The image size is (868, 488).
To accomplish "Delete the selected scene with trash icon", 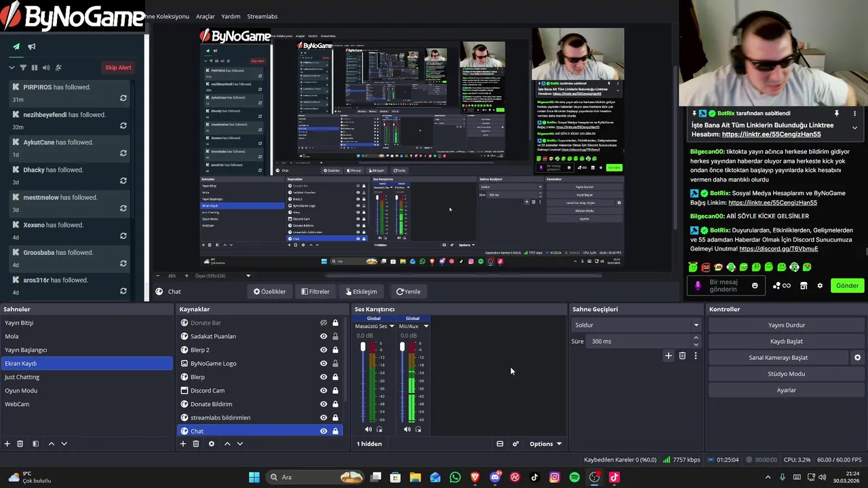I will [20, 444].
